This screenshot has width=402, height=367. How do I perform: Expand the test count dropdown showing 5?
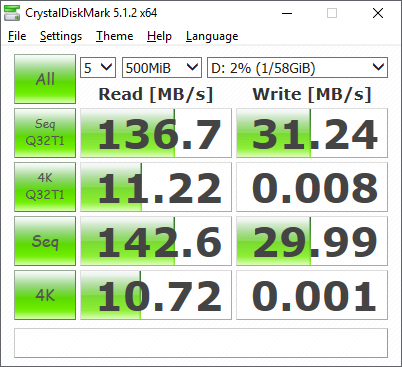98,68
